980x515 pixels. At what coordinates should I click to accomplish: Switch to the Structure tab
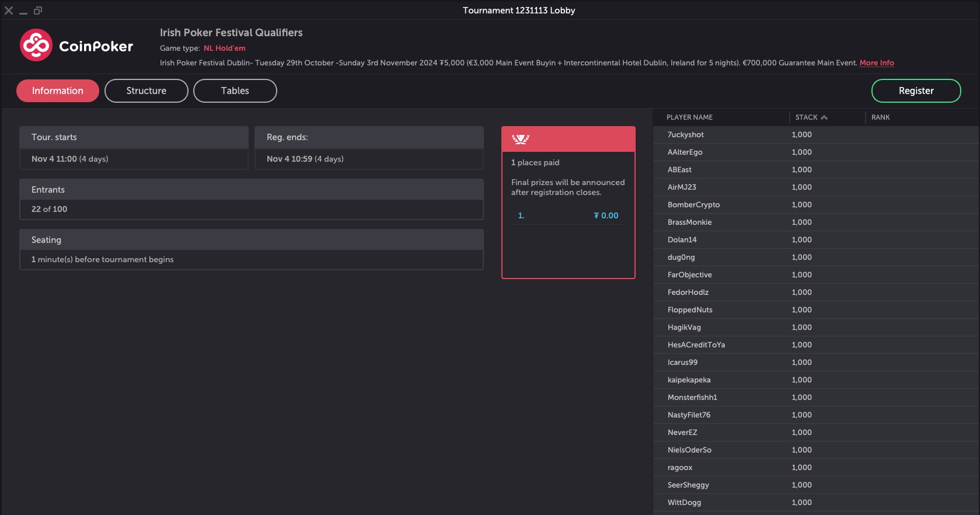[147, 91]
